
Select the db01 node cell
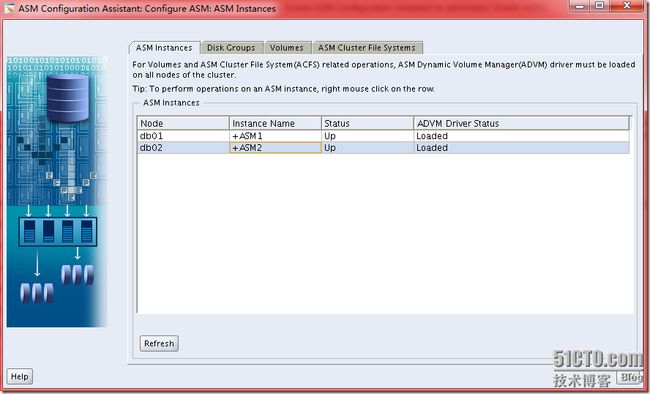click(183, 136)
